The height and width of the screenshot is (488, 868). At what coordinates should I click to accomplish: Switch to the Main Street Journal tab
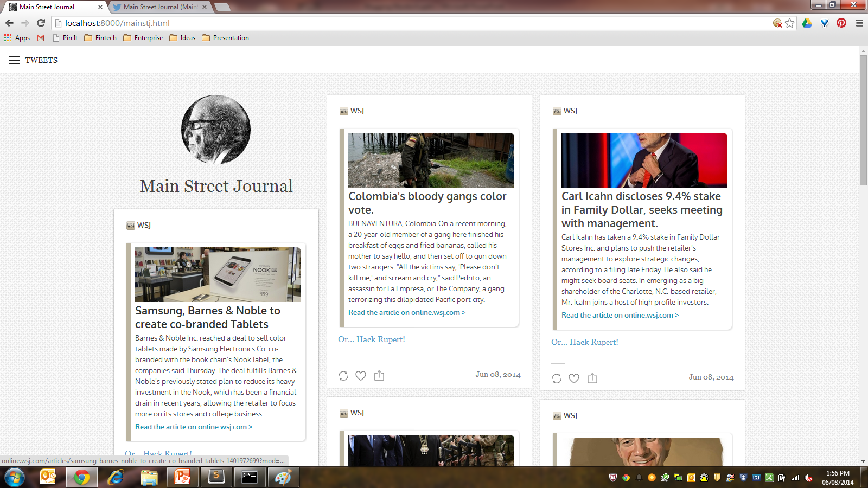coord(53,7)
